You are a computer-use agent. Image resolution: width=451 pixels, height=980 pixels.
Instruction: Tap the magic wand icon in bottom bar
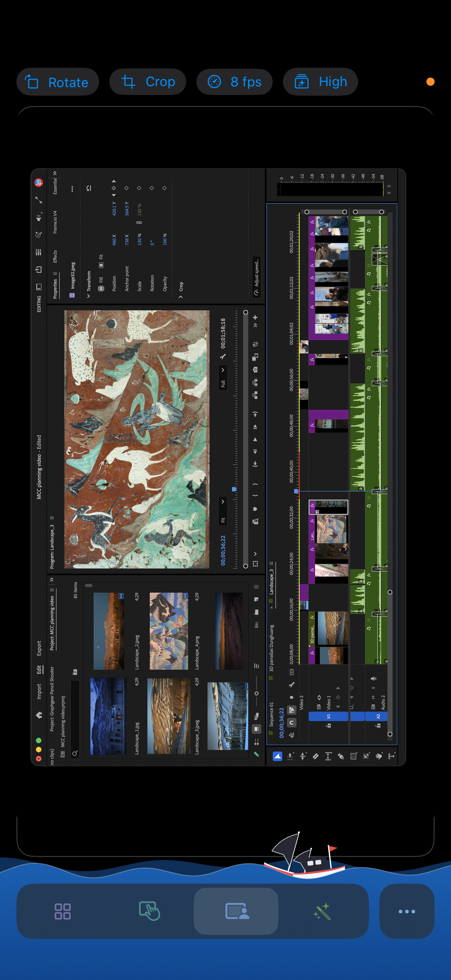pos(322,911)
